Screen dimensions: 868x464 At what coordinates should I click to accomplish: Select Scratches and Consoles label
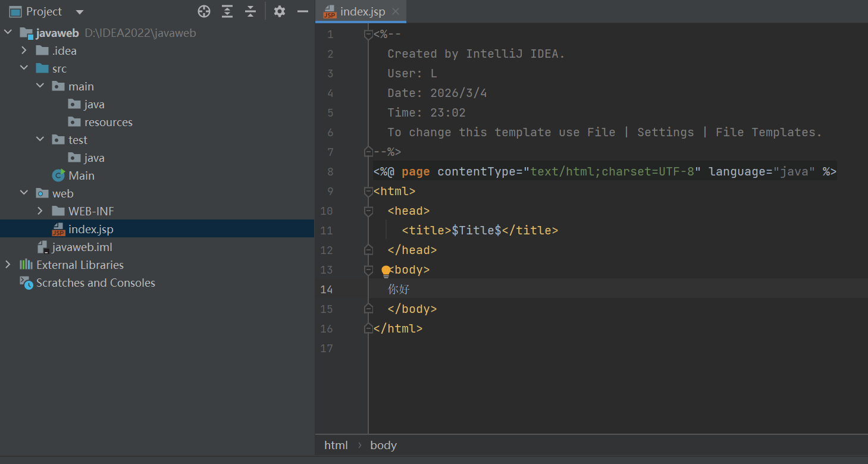(x=96, y=283)
